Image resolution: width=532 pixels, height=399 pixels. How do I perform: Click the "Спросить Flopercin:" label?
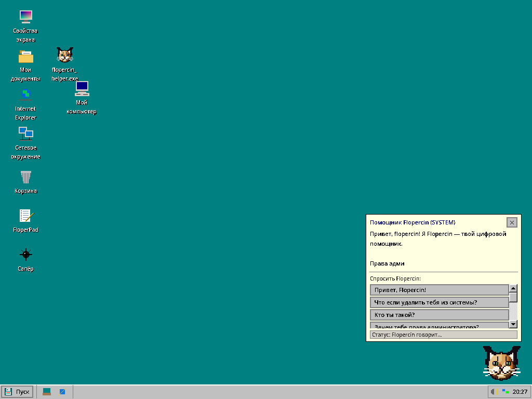pyautogui.click(x=395, y=278)
